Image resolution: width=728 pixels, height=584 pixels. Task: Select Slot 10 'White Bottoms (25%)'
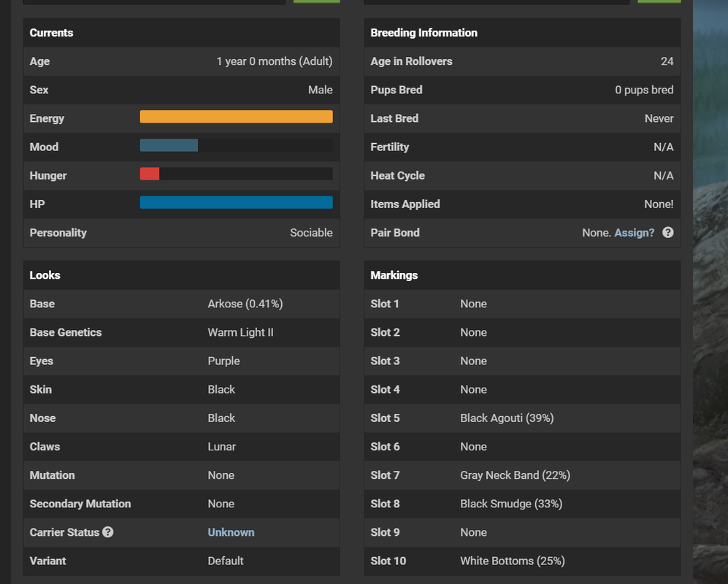point(513,561)
